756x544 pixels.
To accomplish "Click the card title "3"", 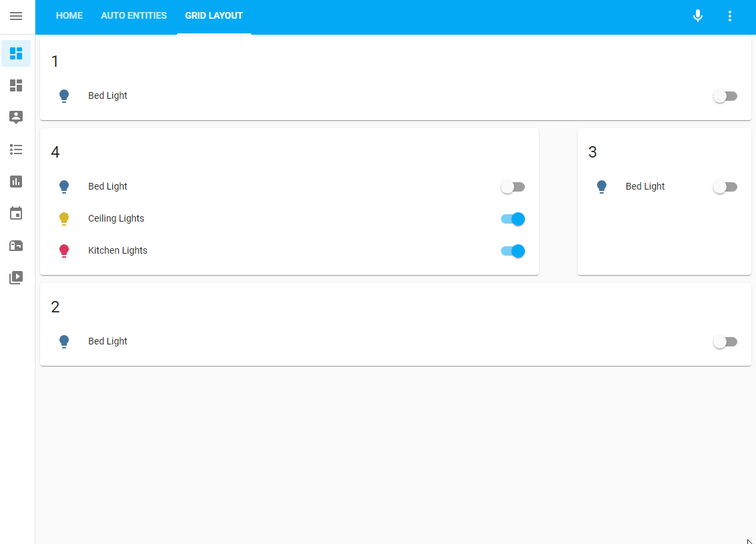I will pos(592,152).
